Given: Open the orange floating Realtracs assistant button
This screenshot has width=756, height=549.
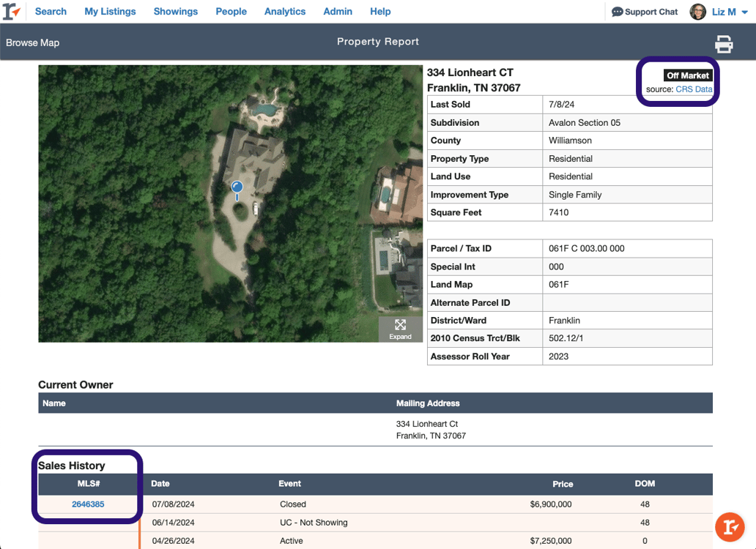Looking at the screenshot, I should point(730,526).
